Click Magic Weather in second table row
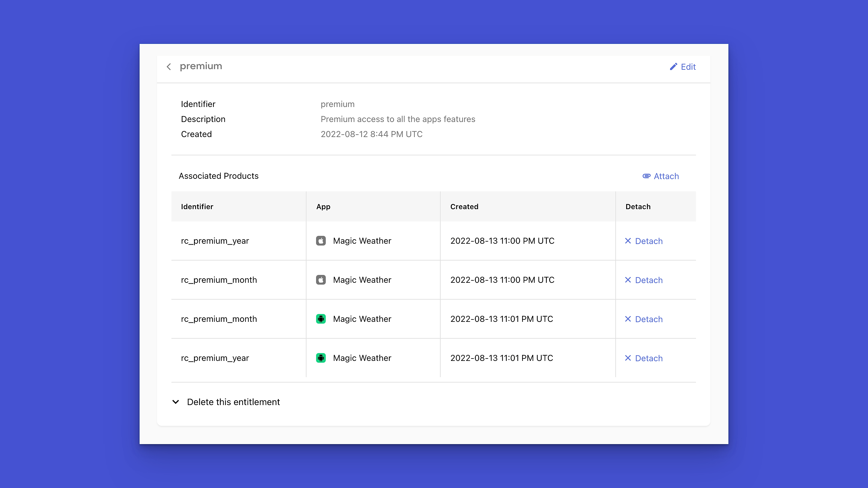This screenshot has height=488, width=868. [362, 280]
